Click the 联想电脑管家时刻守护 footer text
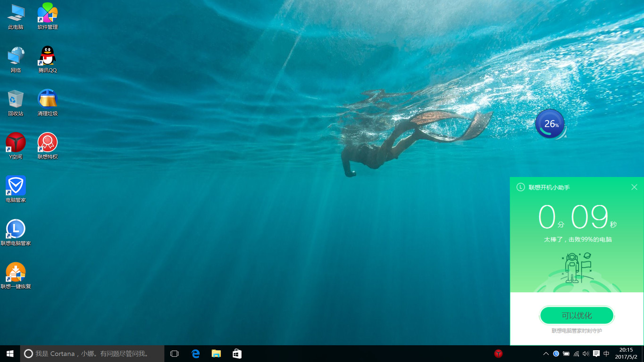 577,331
